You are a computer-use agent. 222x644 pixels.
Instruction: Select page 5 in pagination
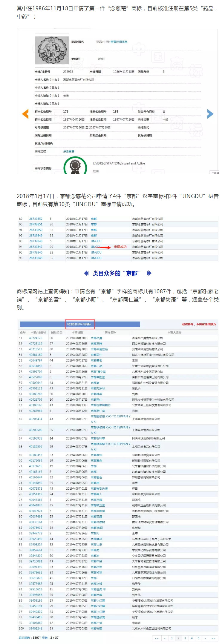pyautogui.click(x=198, y=638)
